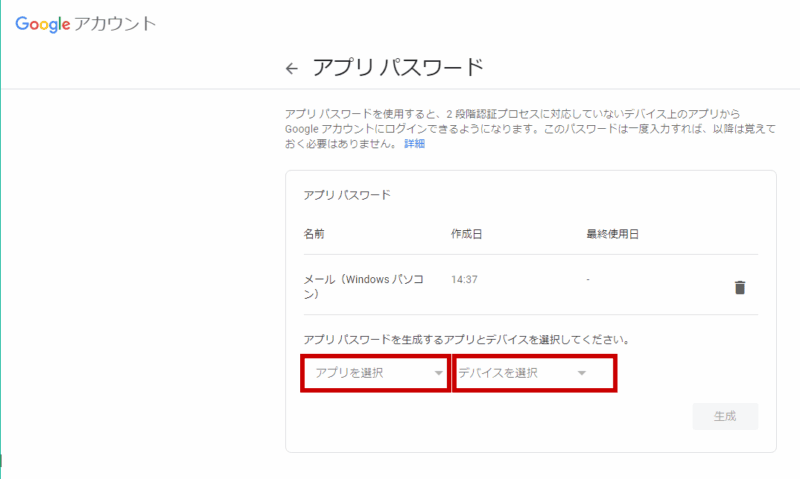The height and width of the screenshot is (479, 800).
Task: Click the アプリ パスワード card heading
Action: (346, 194)
